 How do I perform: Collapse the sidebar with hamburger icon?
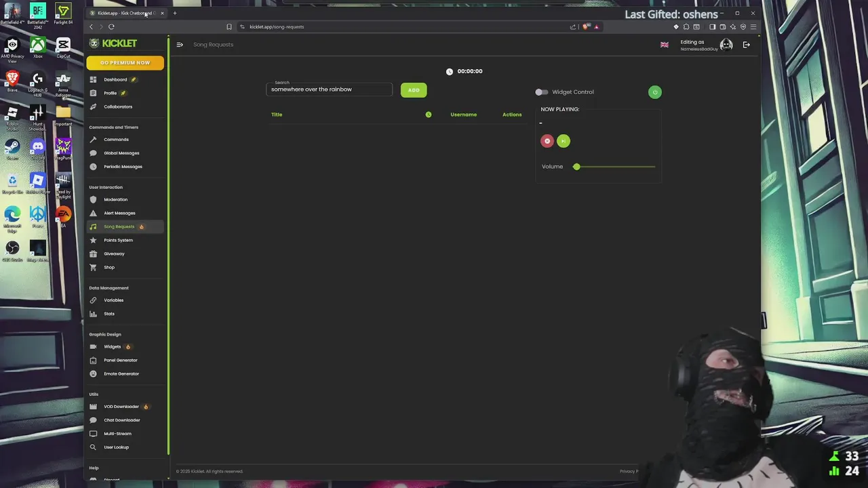[x=180, y=45]
